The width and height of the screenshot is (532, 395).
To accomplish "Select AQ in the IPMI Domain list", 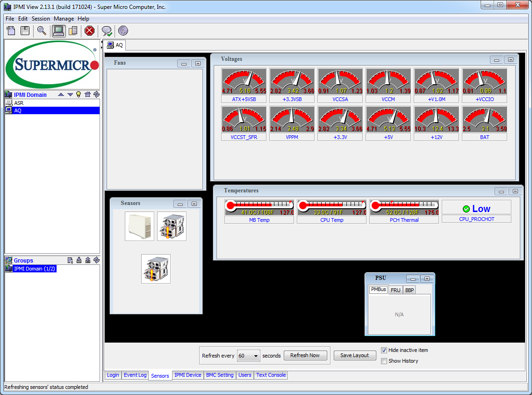I will click(52, 110).
